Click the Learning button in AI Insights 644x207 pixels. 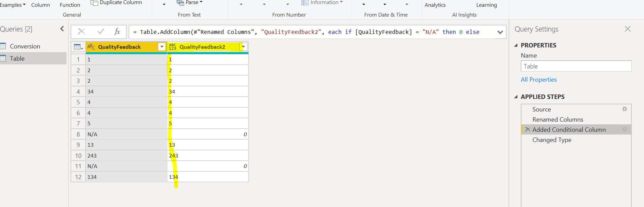tap(486, 5)
